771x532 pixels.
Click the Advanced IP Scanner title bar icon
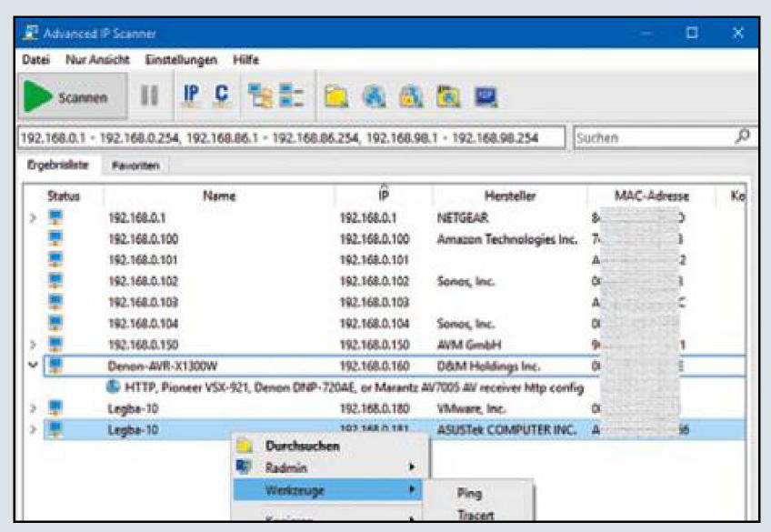tap(31, 33)
